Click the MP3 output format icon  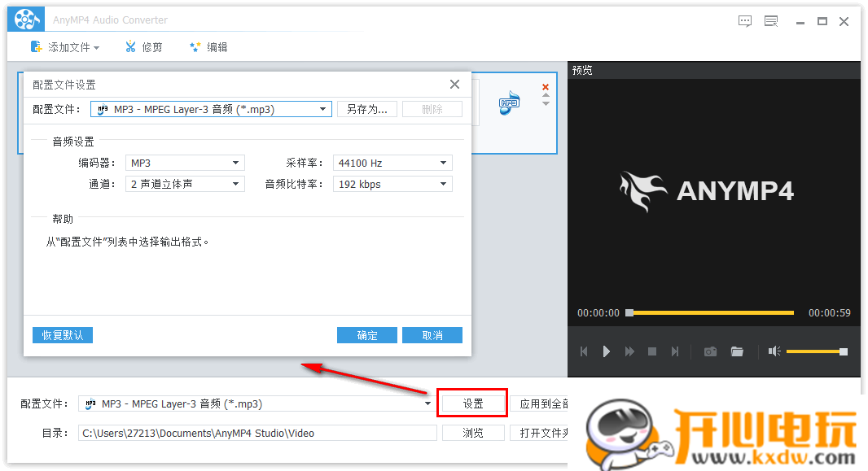(510, 102)
